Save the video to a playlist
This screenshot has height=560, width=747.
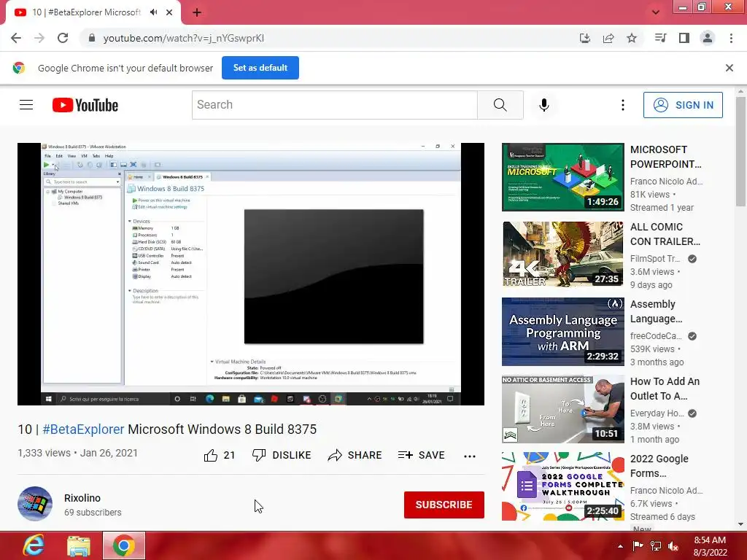[421, 455]
